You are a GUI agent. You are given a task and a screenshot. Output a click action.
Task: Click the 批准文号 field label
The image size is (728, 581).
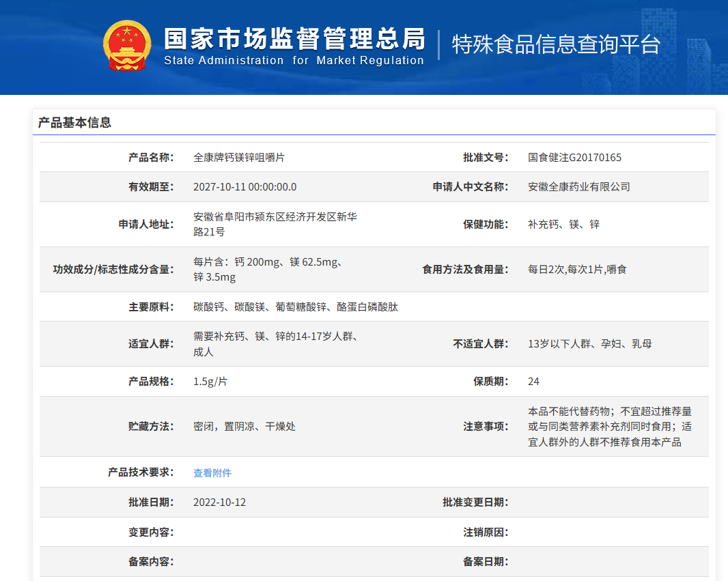[x=486, y=157]
